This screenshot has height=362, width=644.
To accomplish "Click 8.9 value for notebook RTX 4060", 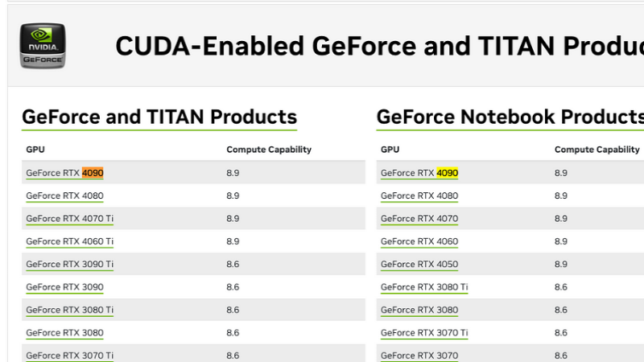I will click(561, 241).
